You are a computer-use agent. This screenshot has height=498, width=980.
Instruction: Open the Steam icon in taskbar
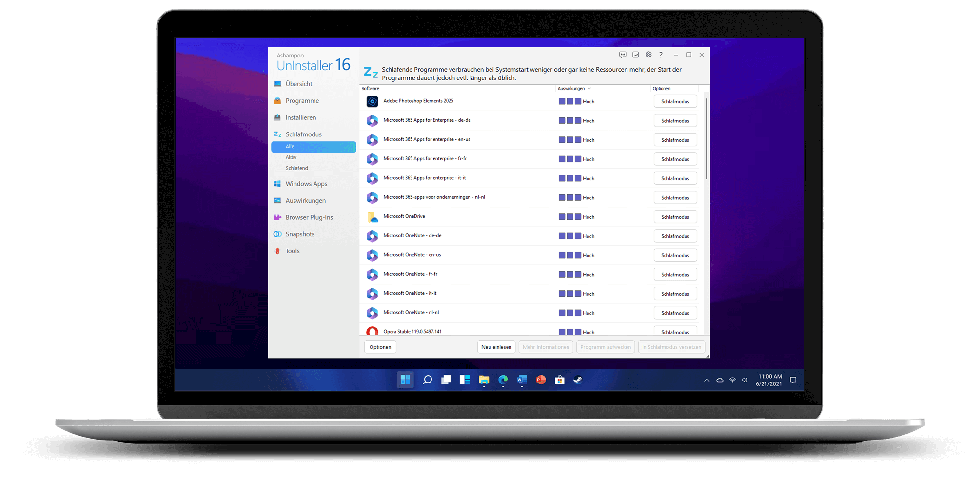pos(578,380)
